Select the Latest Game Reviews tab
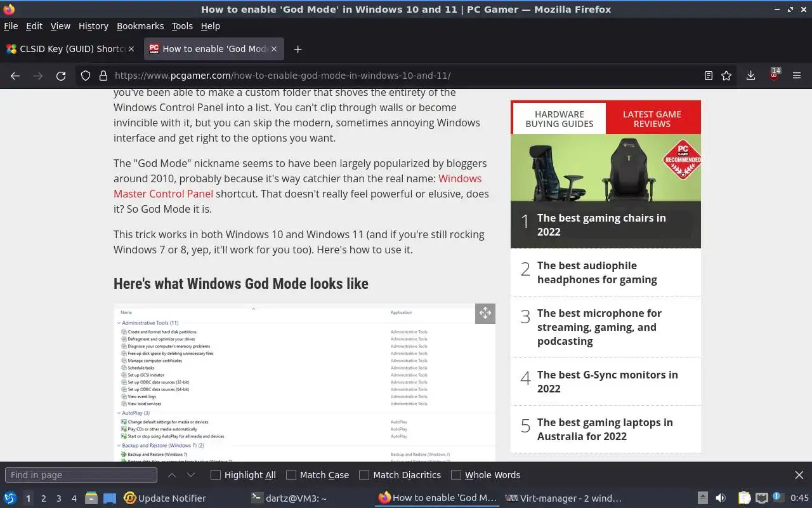This screenshot has width=812, height=508. [x=652, y=119]
